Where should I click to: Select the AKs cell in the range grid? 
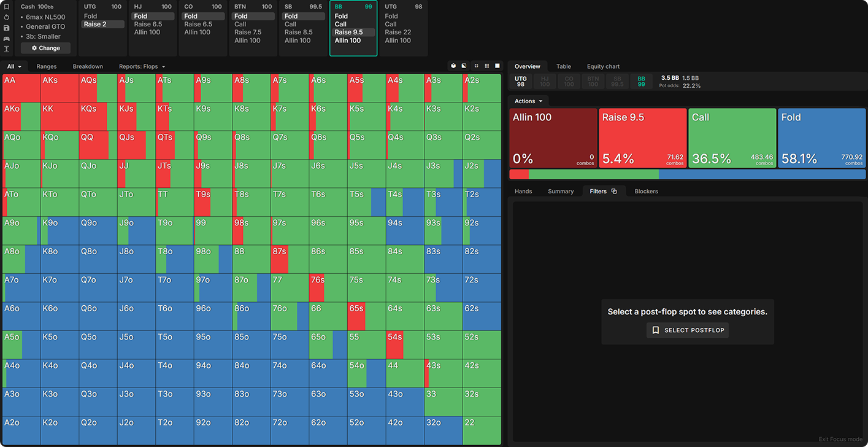click(60, 88)
